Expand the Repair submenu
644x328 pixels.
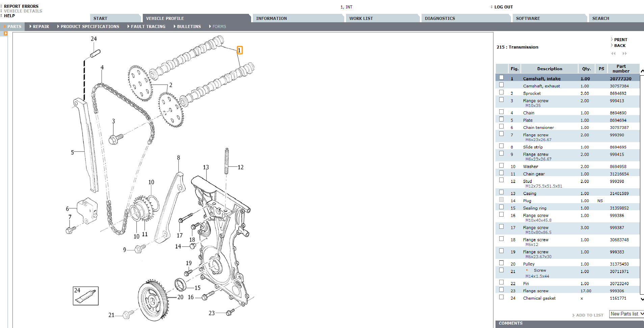point(41,27)
